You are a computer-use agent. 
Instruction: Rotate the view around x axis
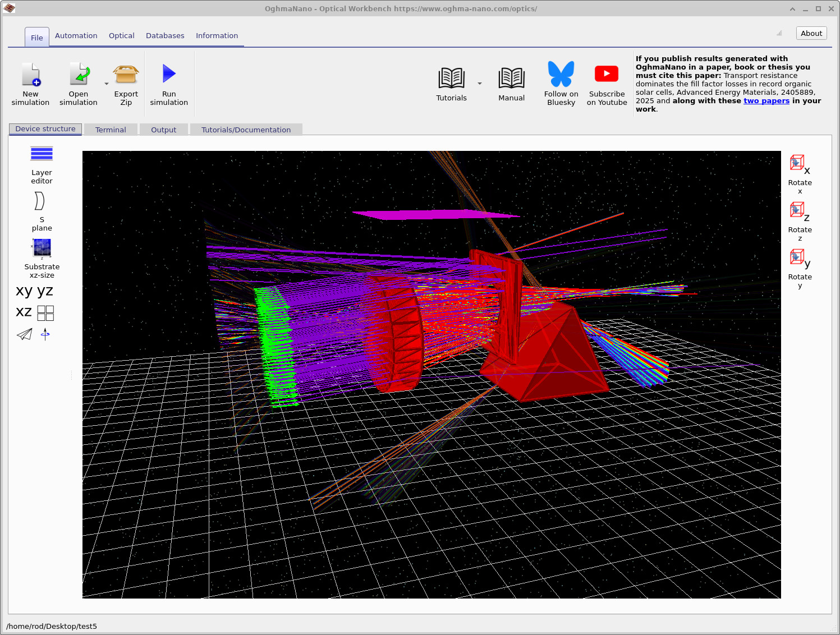click(x=799, y=164)
